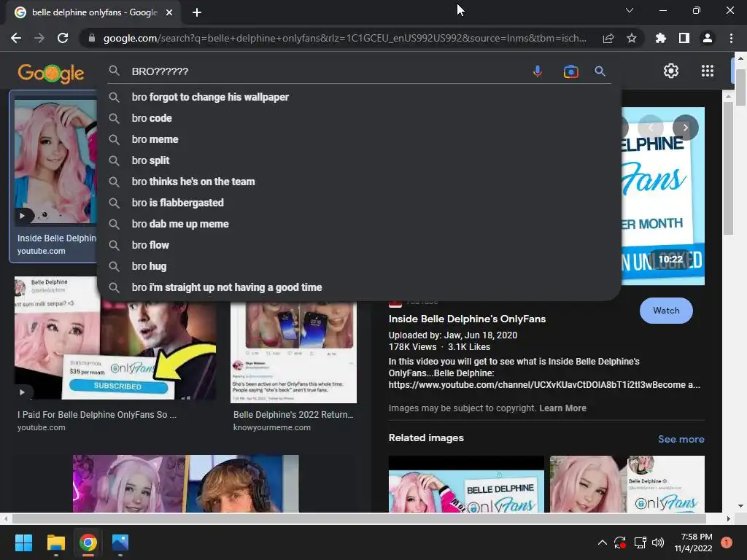Image resolution: width=747 pixels, height=560 pixels.
Task: Open the Photos app from the taskbar
Action: tap(120, 542)
